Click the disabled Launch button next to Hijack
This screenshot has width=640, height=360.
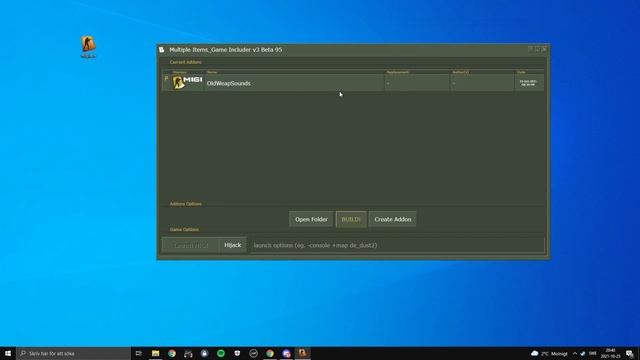191,245
